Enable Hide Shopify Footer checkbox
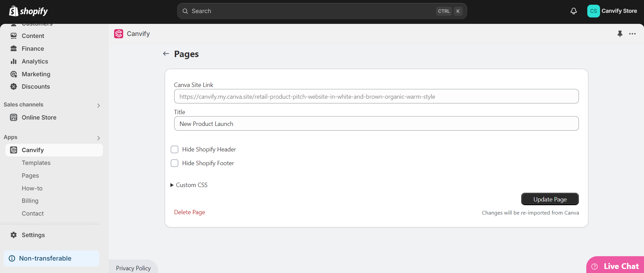This screenshot has height=273, width=644. tap(175, 163)
